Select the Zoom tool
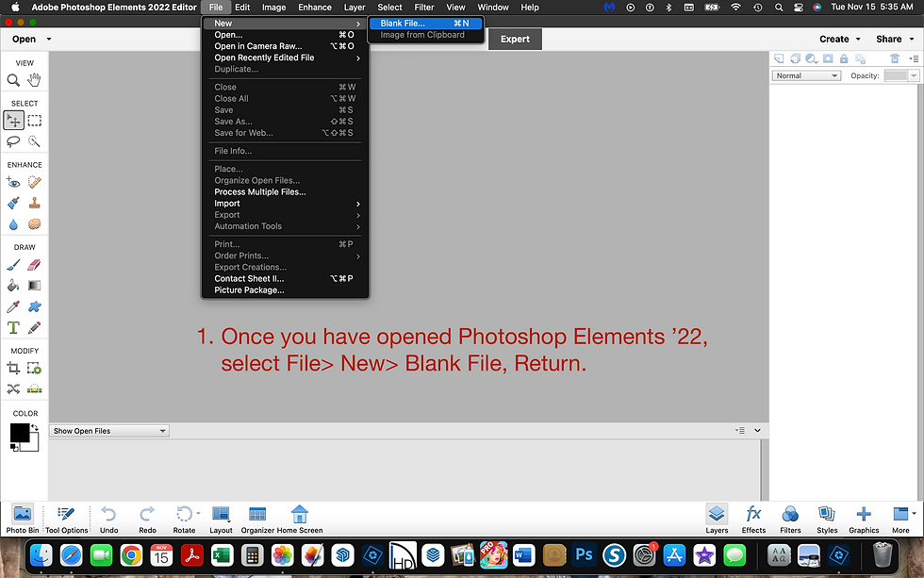Image resolution: width=924 pixels, height=578 pixels. (13, 79)
